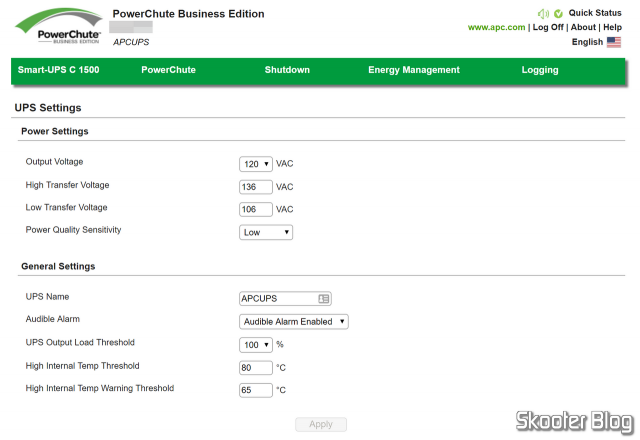Click the audible alarm speaker icon
The image size is (640, 440).
pyautogui.click(x=543, y=14)
